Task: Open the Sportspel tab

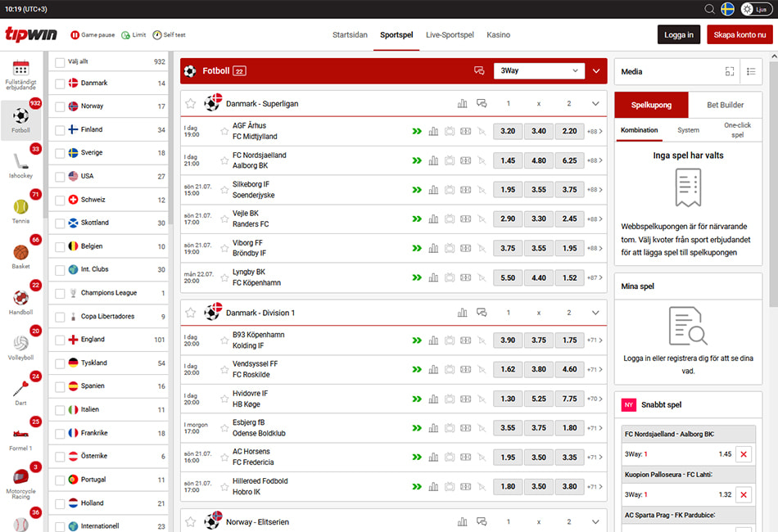Action: tap(396, 34)
